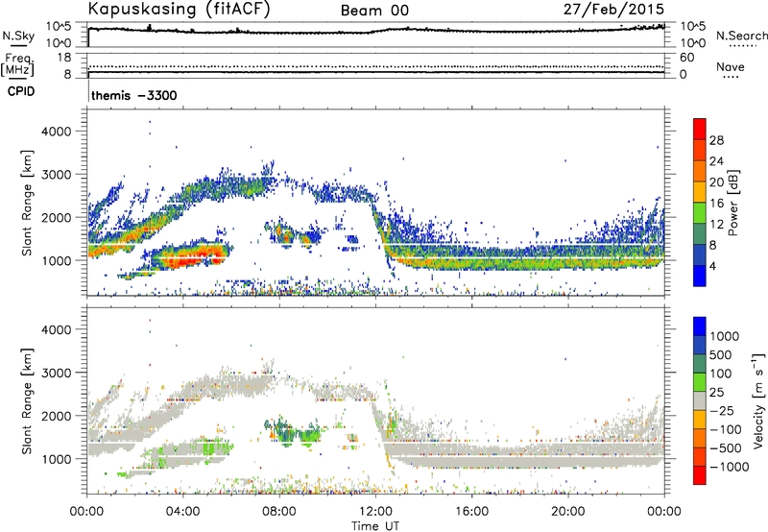Image resolution: width=768 pixels, height=532 pixels.
Task: Pick the red bottom segment of velocity color bar
Action: 700,474
